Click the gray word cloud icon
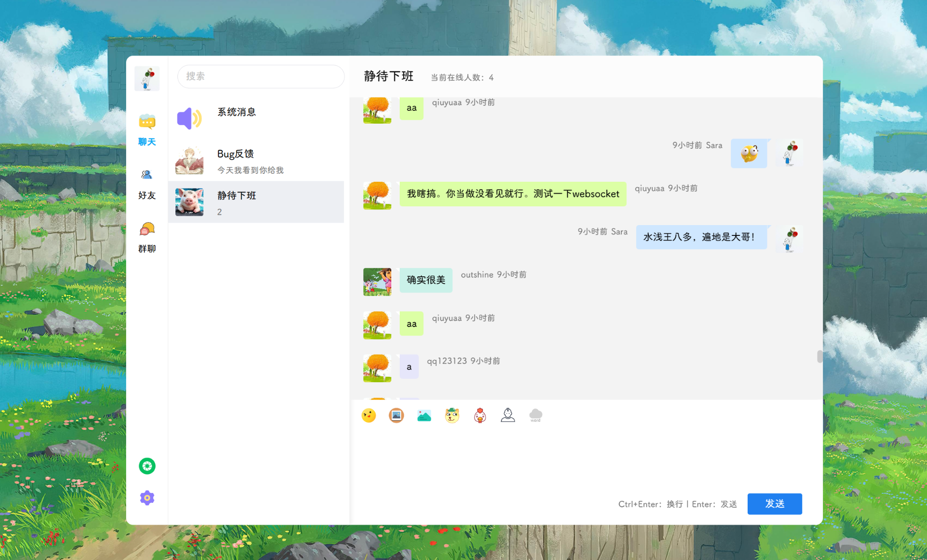927x560 pixels. pyautogui.click(x=536, y=415)
